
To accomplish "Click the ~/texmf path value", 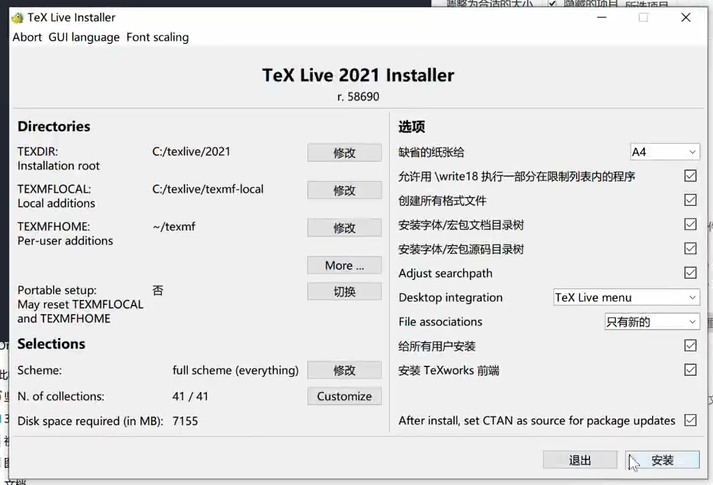I will click(x=174, y=226).
